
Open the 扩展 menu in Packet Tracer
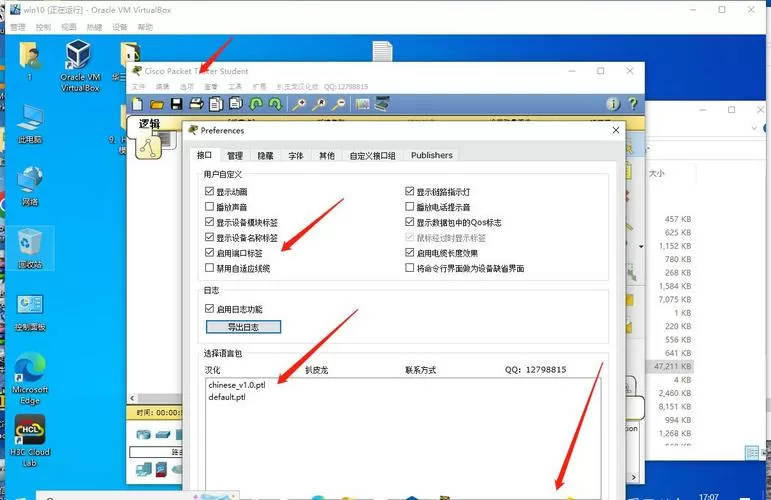click(x=259, y=87)
